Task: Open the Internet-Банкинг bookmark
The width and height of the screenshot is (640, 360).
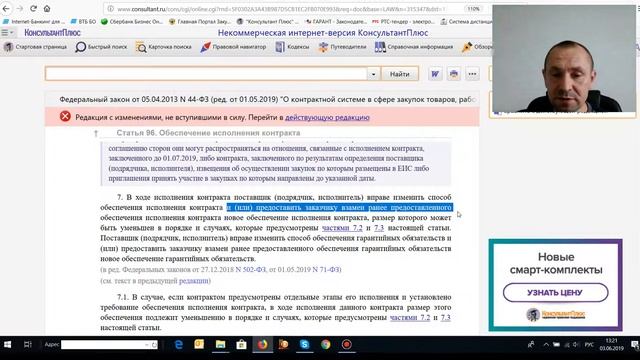Action: 33,21
